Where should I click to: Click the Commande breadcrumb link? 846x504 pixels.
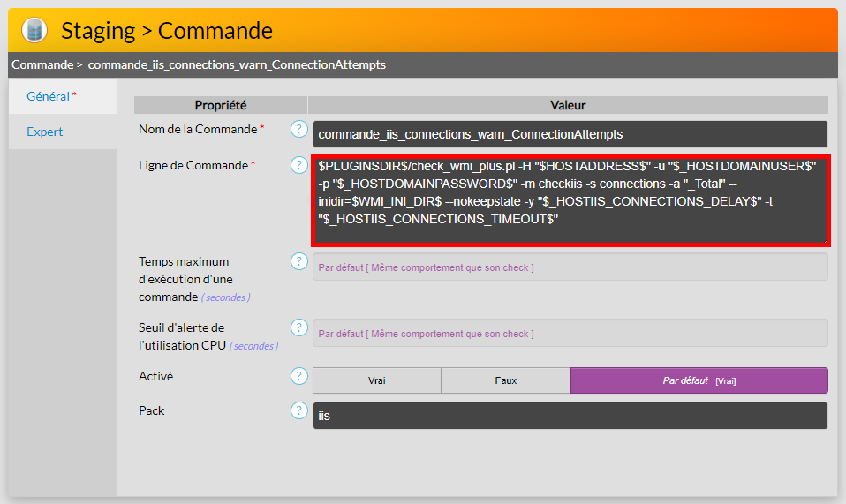coord(42,65)
